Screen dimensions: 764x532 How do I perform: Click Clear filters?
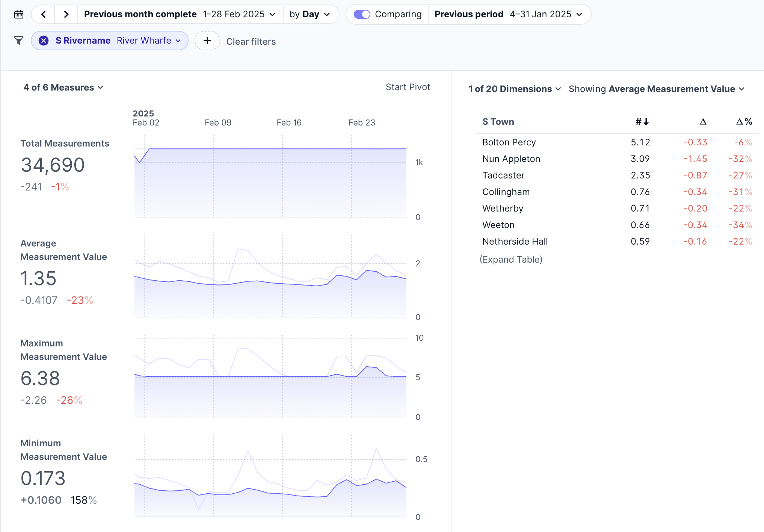pyautogui.click(x=251, y=42)
